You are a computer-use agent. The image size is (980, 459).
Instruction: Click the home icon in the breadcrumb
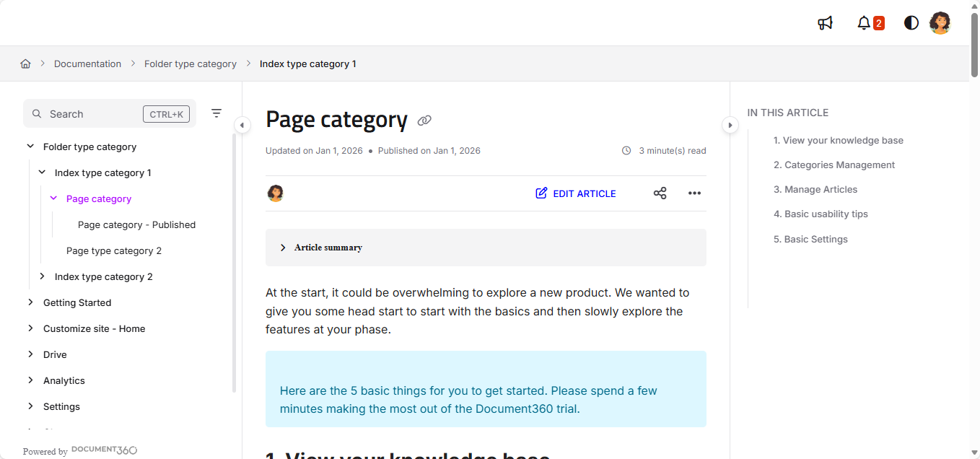pos(25,64)
